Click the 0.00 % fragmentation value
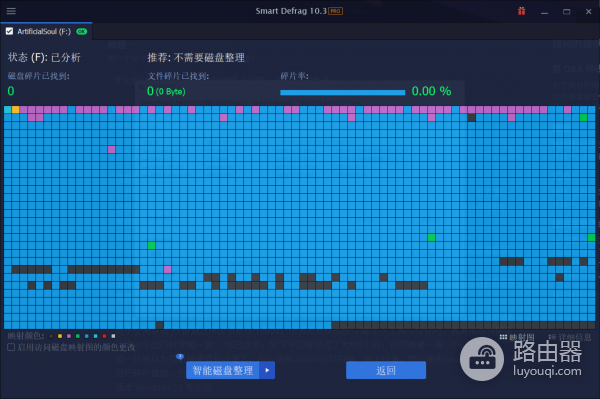Image resolution: width=600 pixels, height=399 pixels. point(431,91)
